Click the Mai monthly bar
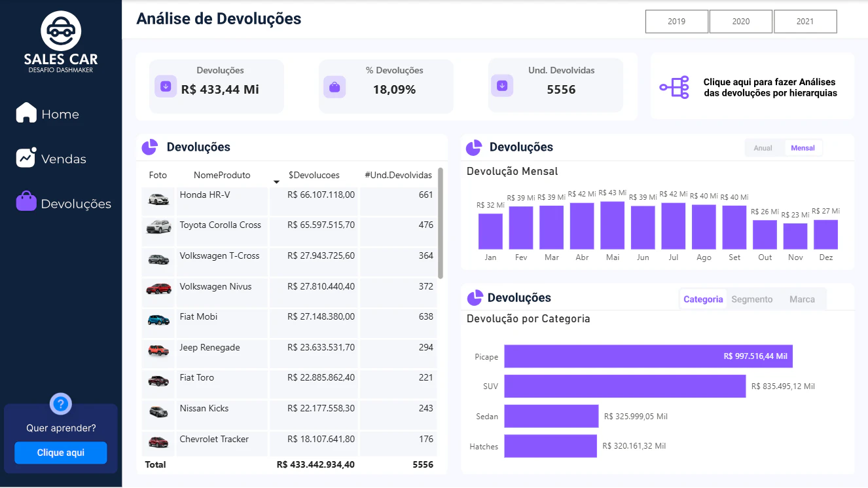The width and height of the screenshot is (868, 488). (613, 225)
